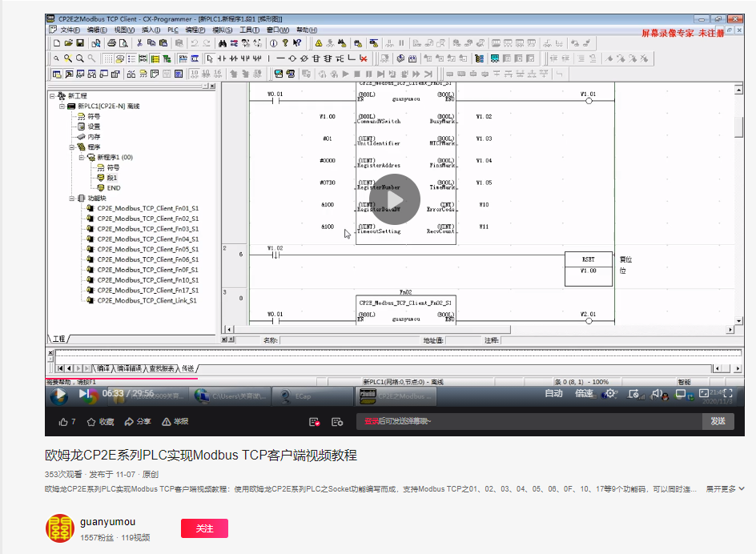Click the Print Preview toolbar icon
756x554 pixels.
click(123, 43)
